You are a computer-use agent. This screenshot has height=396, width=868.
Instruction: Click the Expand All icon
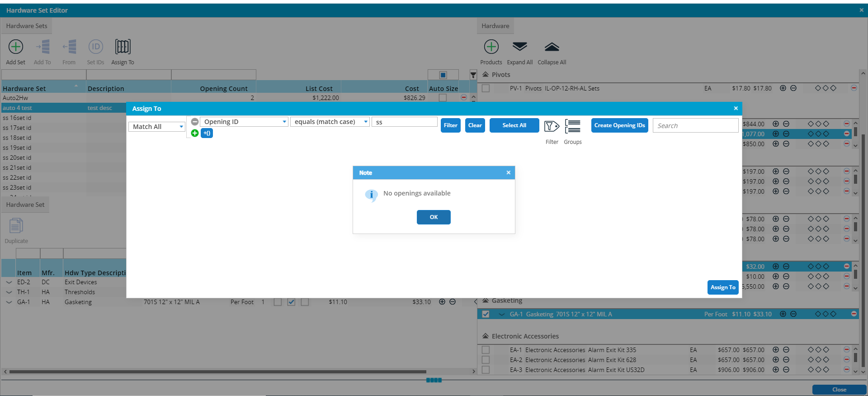519,47
